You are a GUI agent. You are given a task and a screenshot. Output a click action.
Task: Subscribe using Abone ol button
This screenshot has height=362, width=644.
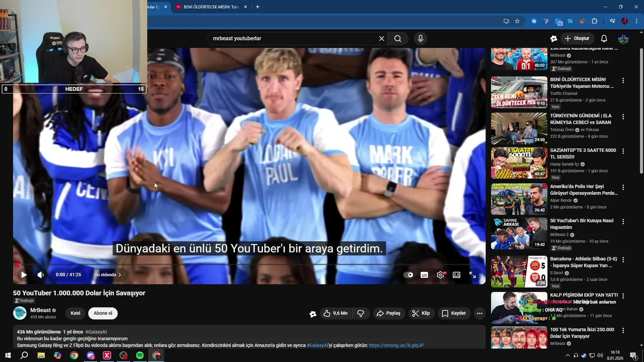pos(103,313)
